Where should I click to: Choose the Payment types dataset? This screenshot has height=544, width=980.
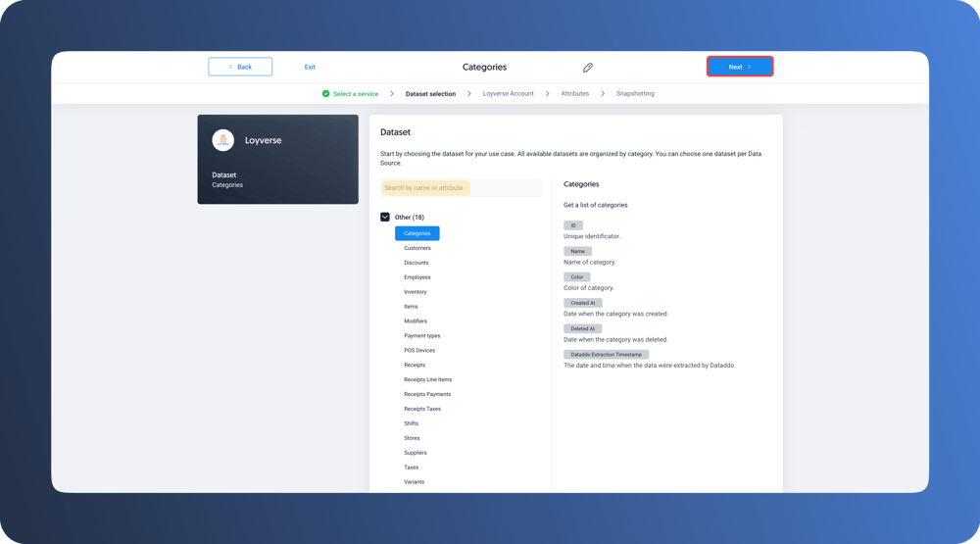421,335
